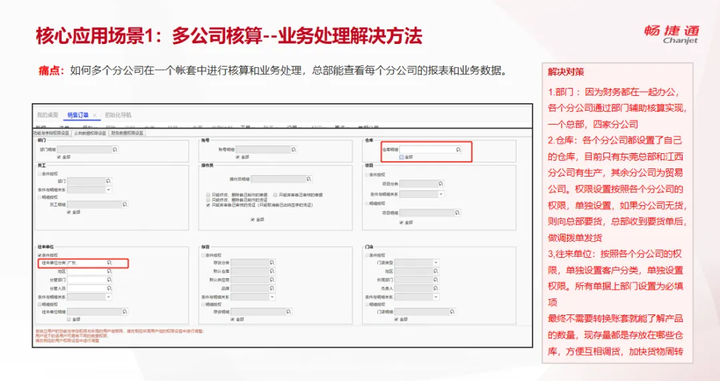Image resolution: width=720 pixels, height=381 pixels.
Task: Open lookup for 往来单位分类 field
Action: 109,263
